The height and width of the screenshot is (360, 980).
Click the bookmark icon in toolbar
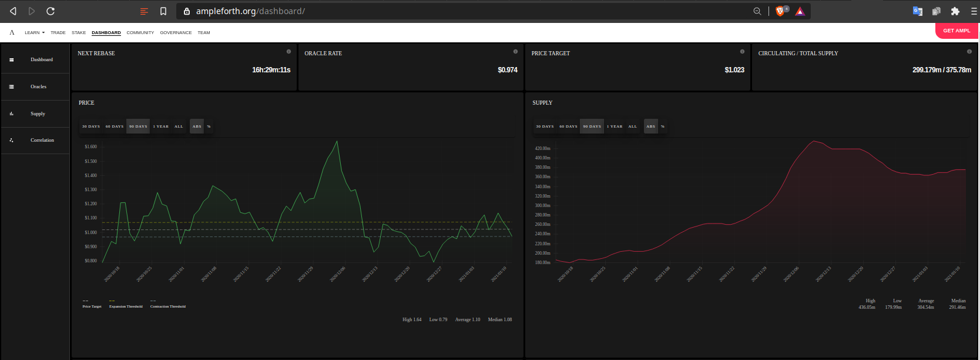click(x=163, y=11)
